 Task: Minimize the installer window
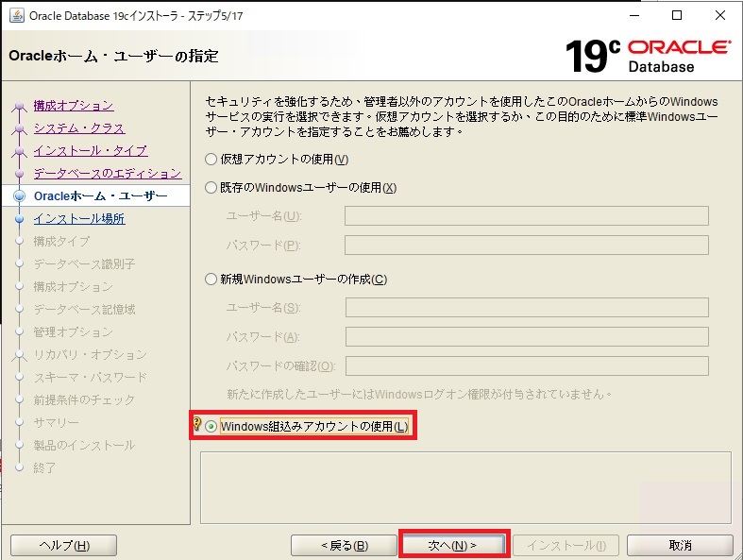634,15
